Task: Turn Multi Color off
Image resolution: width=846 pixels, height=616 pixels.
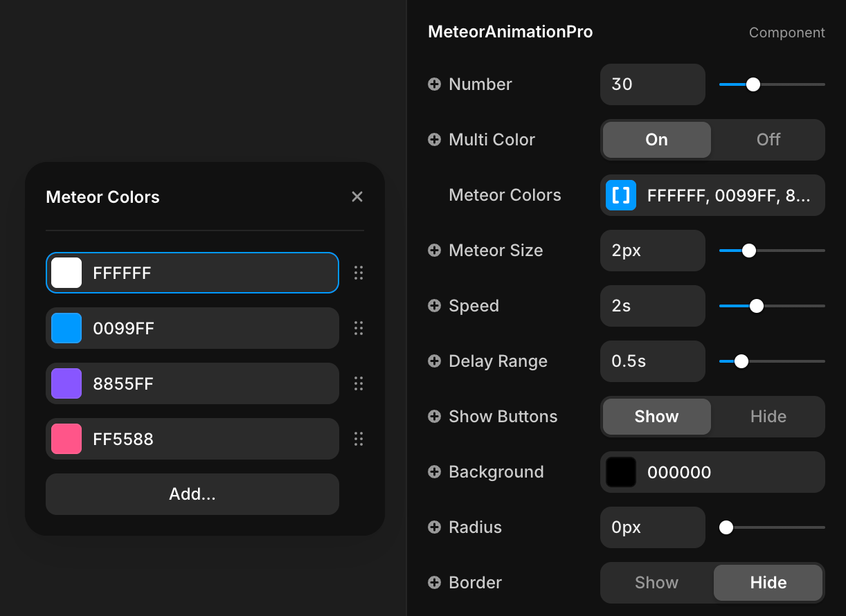Action: point(768,140)
